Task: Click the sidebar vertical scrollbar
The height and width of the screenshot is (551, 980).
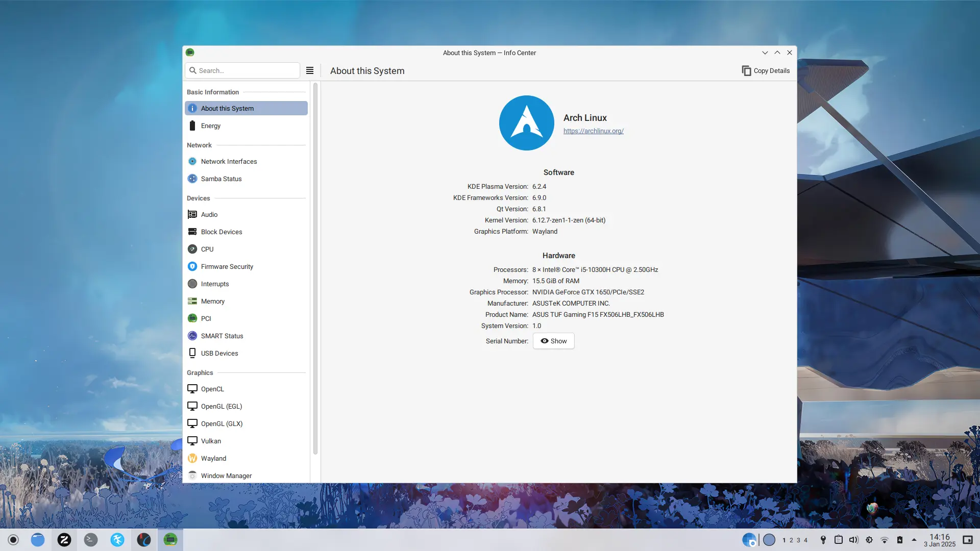Action: point(315,268)
